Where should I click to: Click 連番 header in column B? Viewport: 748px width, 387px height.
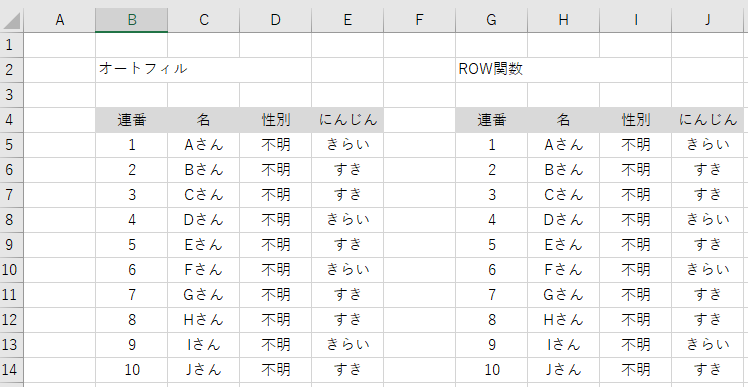(132, 120)
